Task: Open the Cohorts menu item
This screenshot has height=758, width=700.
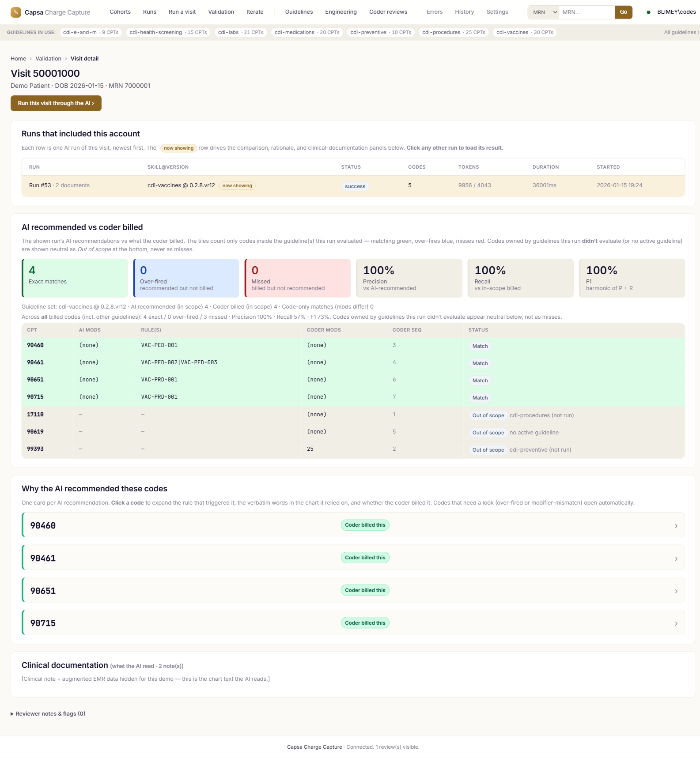Action: point(120,12)
